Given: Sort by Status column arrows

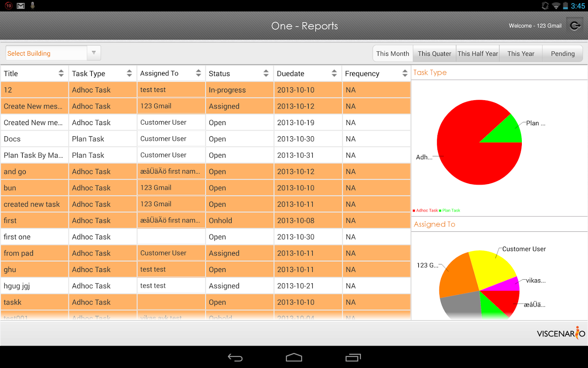Looking at the screenshot, I should point(266,74).
